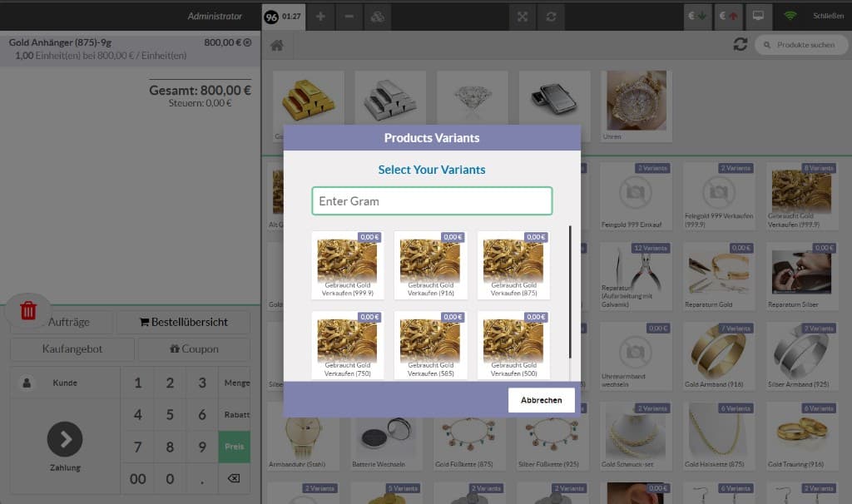
Task: Open the Uhren category
Action: click(637, 106)
